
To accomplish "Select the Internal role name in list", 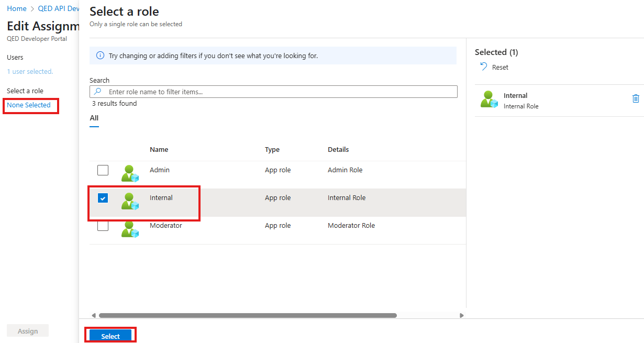I will pyautogui.click(x=161, y=198).
